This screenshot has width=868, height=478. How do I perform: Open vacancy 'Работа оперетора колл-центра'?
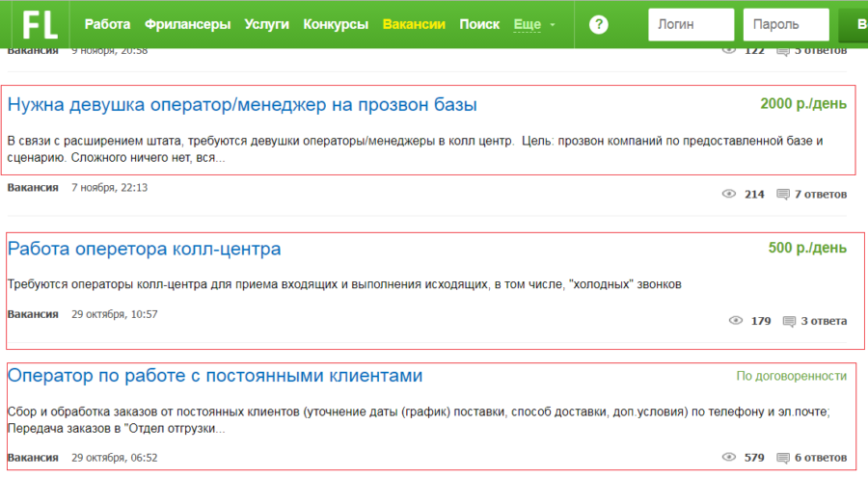coord(144,249)
